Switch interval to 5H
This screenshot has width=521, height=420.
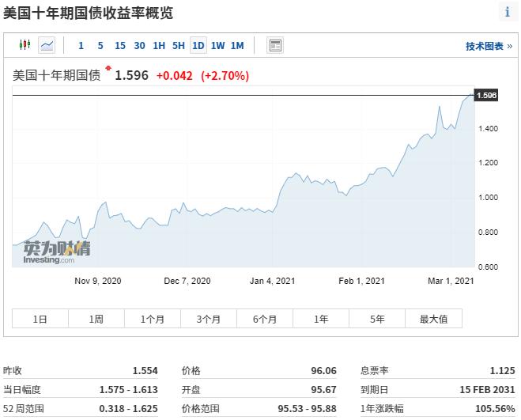pos(179,45)
